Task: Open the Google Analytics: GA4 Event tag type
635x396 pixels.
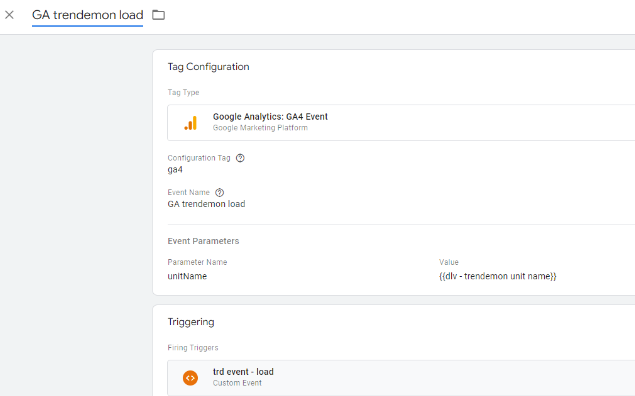Action: (x=401, y=123)
